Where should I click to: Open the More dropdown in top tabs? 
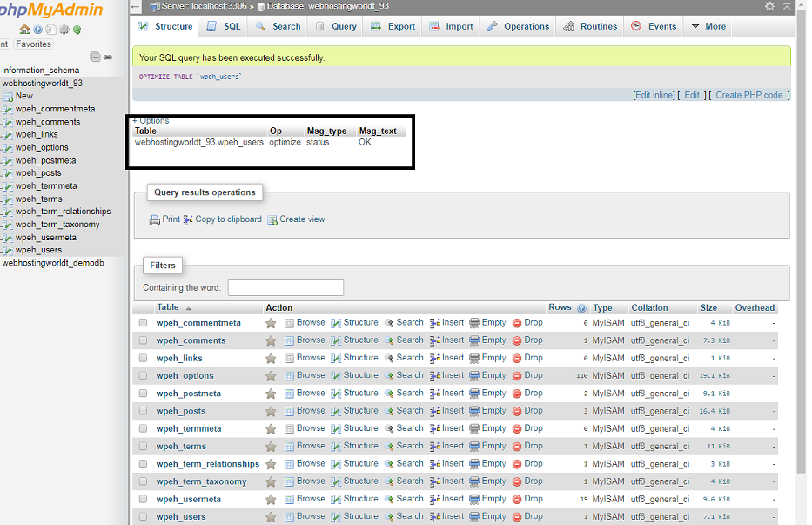pyautogui.click(x=708, y=26)
